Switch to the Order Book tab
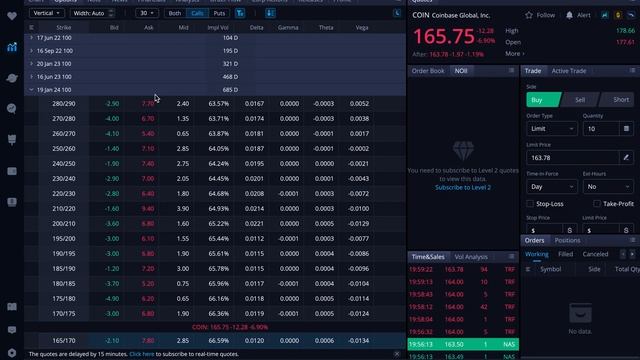The image size is (640, 360). coord(428,71)
